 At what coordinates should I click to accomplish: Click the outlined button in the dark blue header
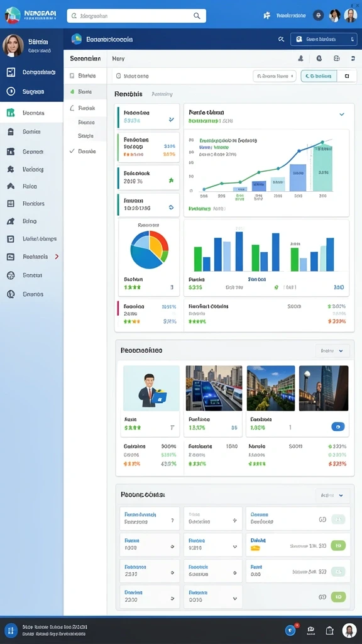324,40
